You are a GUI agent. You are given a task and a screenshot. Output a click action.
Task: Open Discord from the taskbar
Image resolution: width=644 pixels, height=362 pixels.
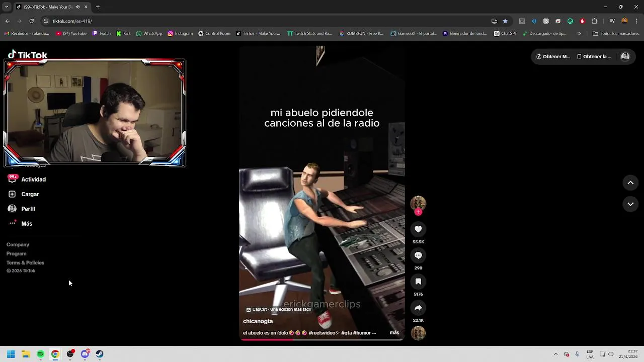(85, 354)
